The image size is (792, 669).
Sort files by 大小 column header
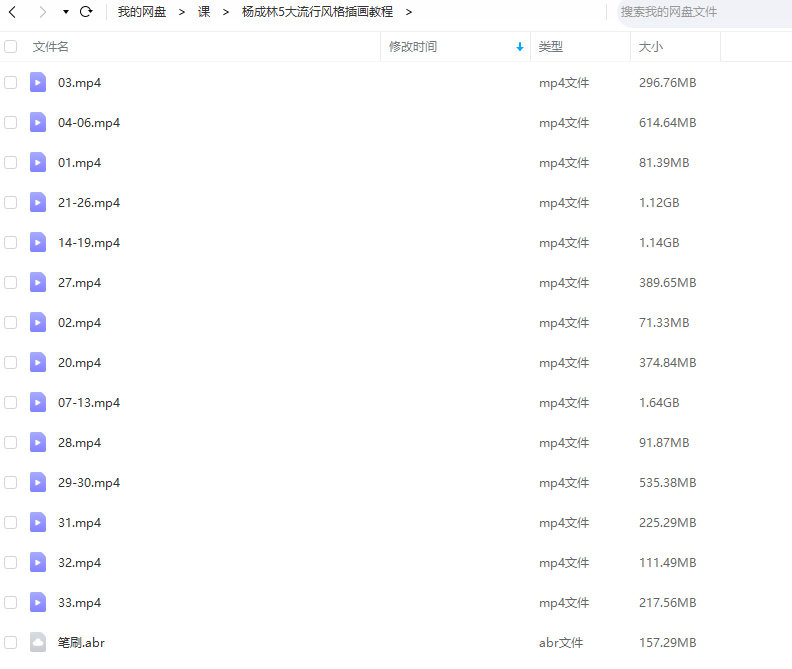point(651,47)
